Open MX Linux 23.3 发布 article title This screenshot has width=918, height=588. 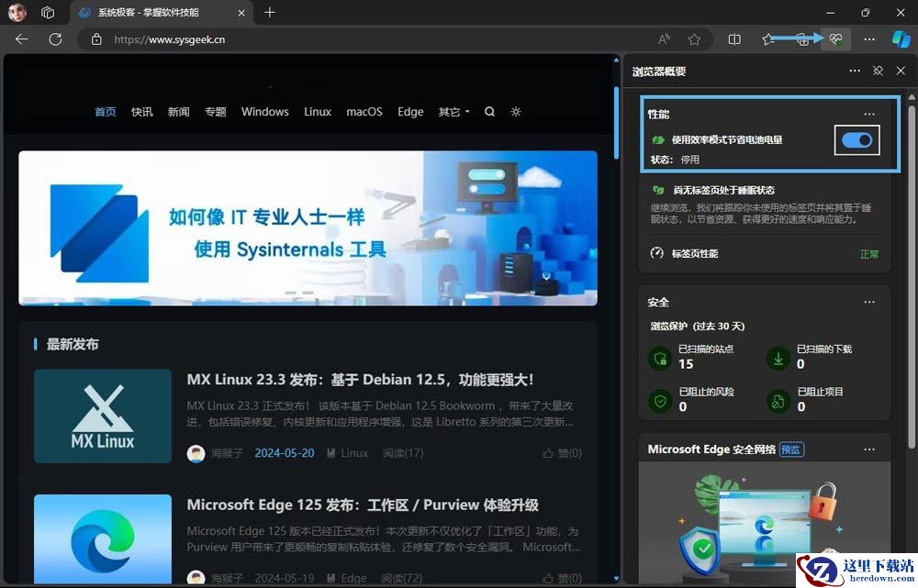click(x=360, y=380)
